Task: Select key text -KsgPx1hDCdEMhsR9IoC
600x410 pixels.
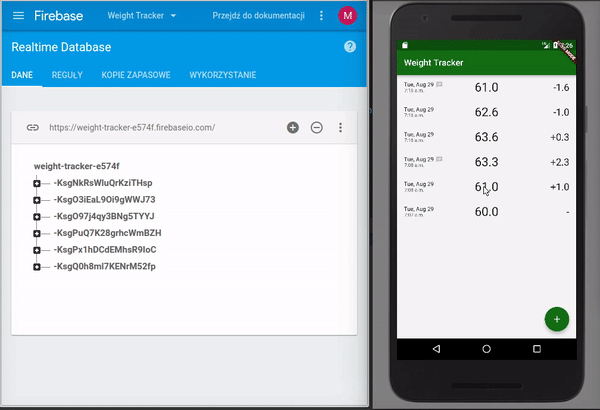Action: (105, 250)
